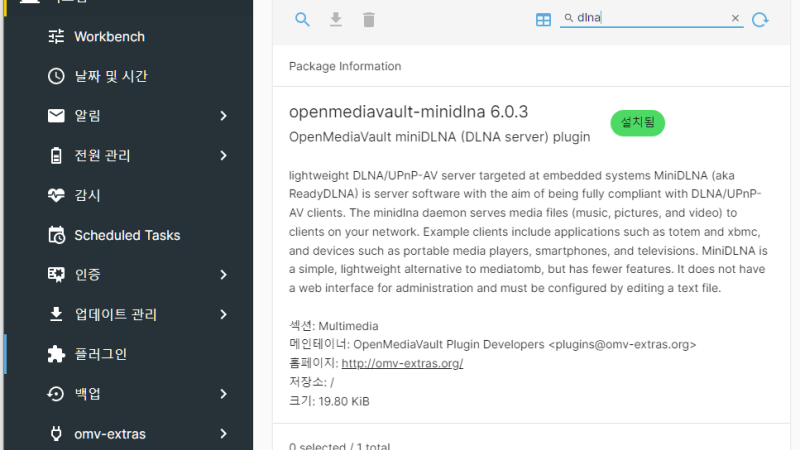Click the download icon for 업데이트 관리
The image size is (800, 450).
(x=56, y=314)
